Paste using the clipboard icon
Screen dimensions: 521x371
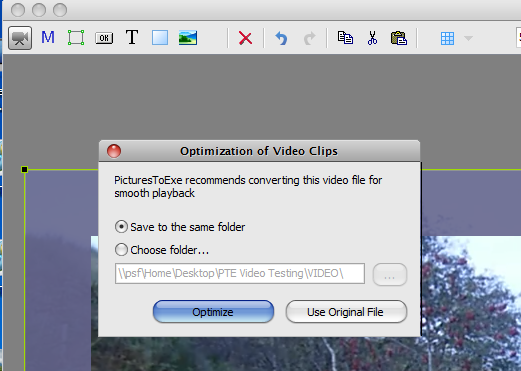click(x=399, y=38)
